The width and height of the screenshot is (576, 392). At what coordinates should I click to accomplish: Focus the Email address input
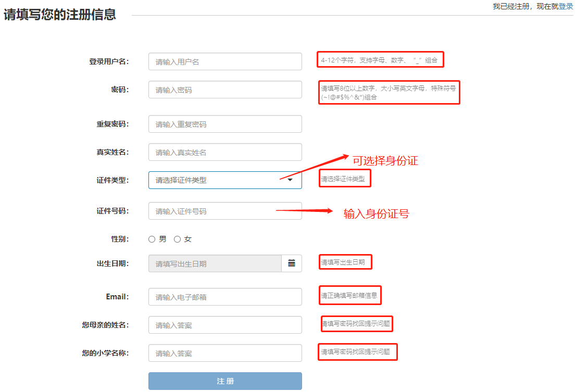(225, 297)
